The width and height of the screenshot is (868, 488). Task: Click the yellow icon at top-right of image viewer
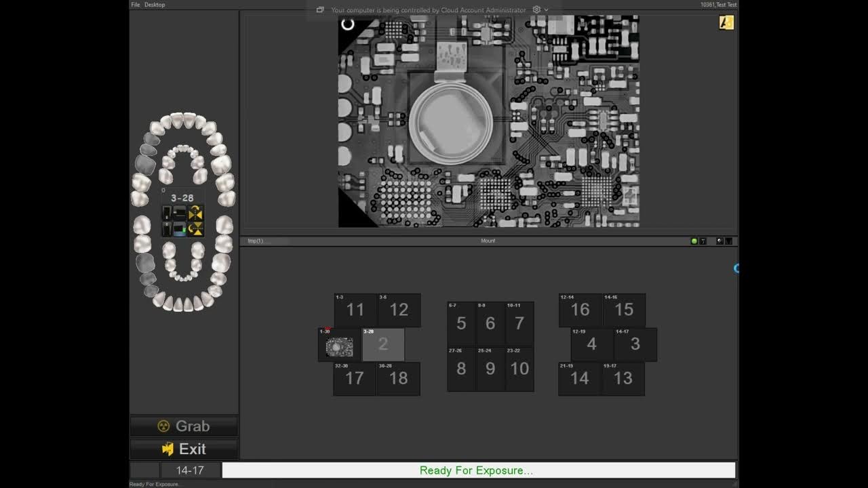(x=726, y=23)
